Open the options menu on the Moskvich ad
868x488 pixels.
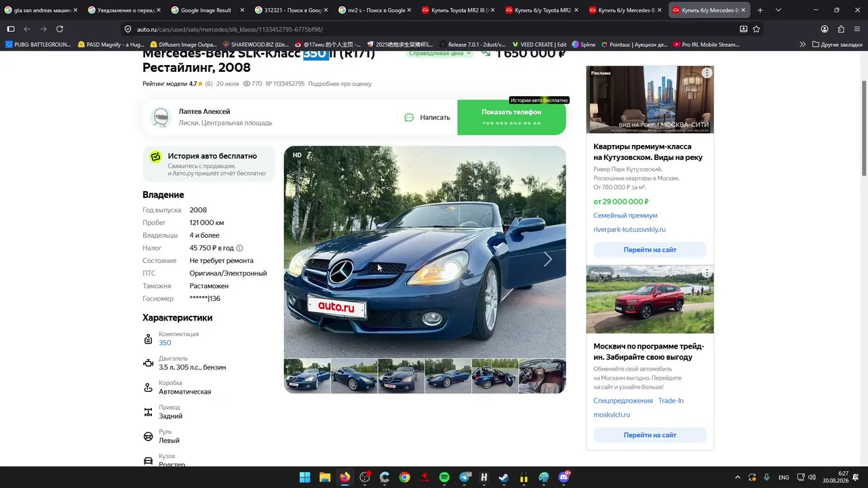[707, 272]
